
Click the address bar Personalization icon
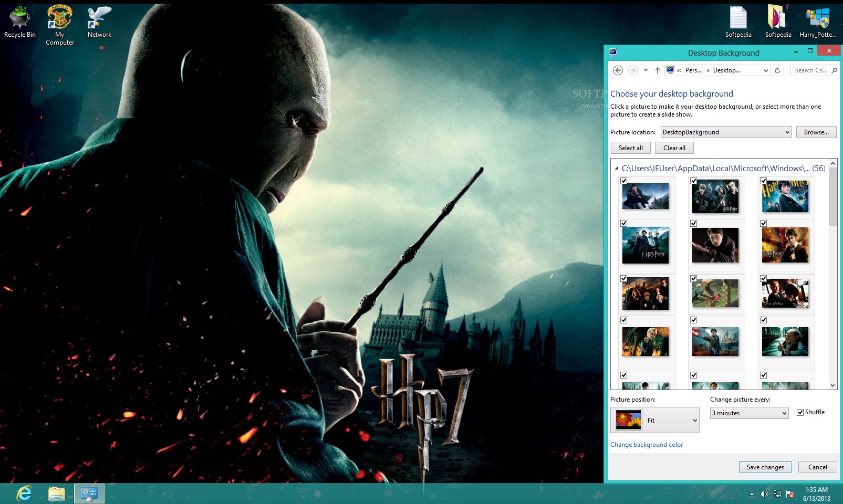(670, 70)
